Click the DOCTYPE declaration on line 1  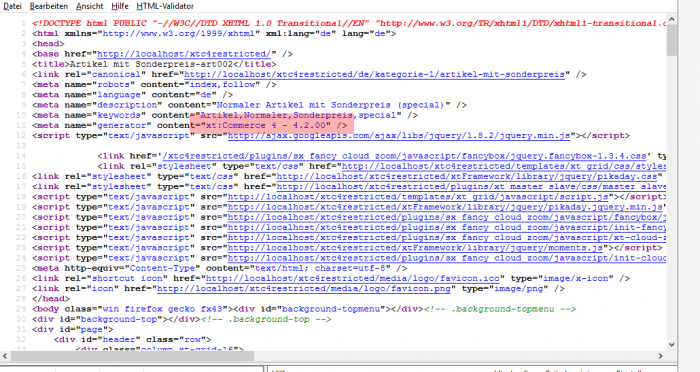pyautogui.click(x=349, y=23)
